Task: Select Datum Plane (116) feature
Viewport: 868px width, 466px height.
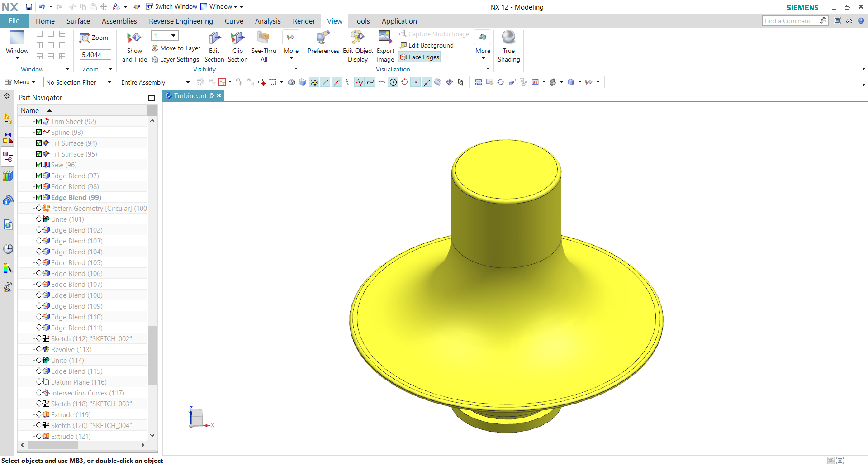Action: [79, 382]
